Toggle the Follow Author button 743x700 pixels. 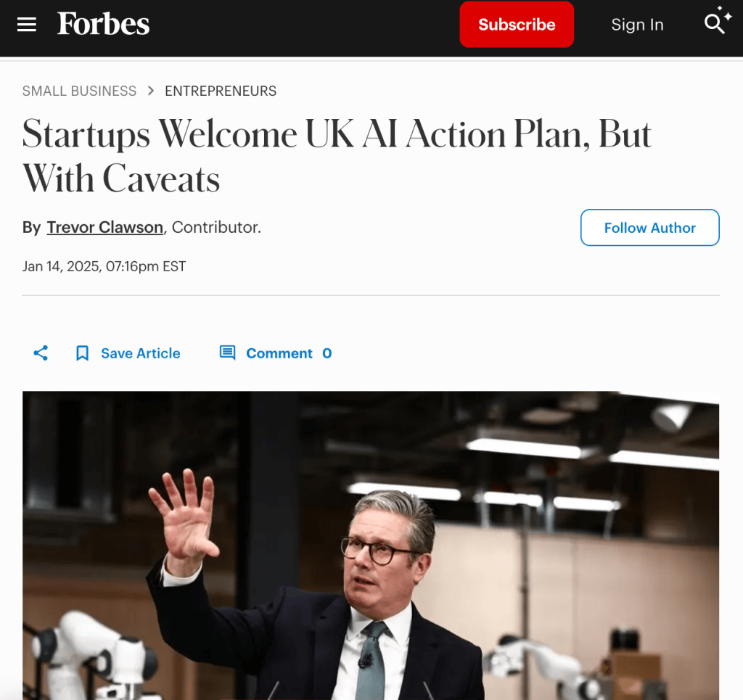tap(649, 228)
